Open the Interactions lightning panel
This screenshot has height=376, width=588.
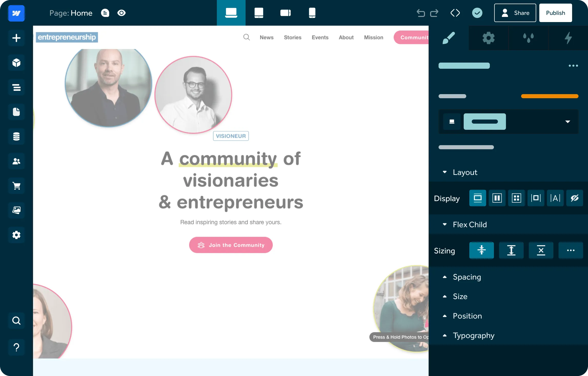[x=568, y=38]
